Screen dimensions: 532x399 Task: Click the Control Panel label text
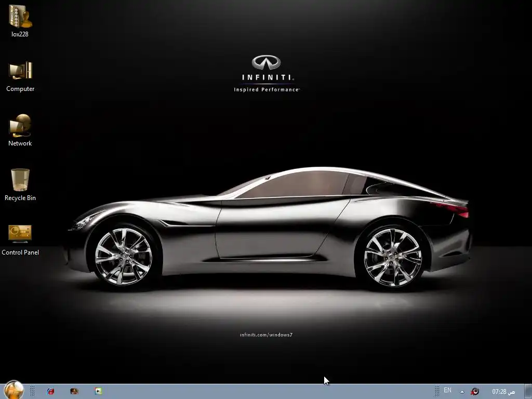point(20,252)
